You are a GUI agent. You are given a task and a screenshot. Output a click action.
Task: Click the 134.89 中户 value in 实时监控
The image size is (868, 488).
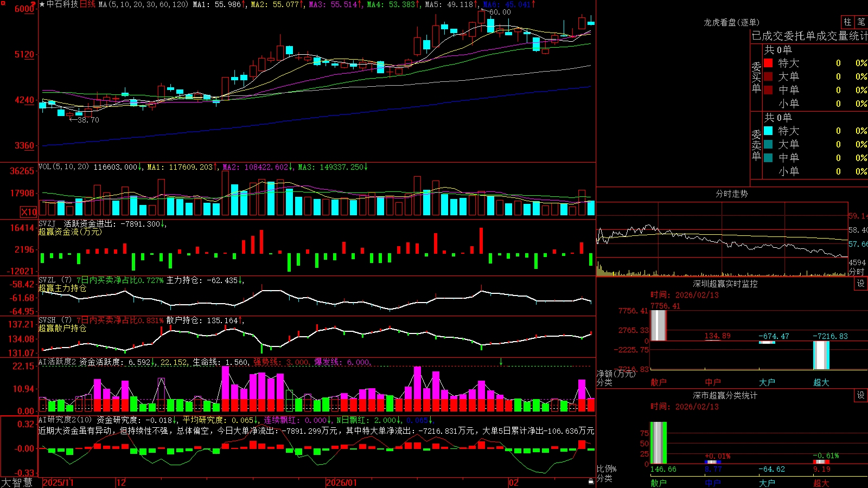point(717,336)
